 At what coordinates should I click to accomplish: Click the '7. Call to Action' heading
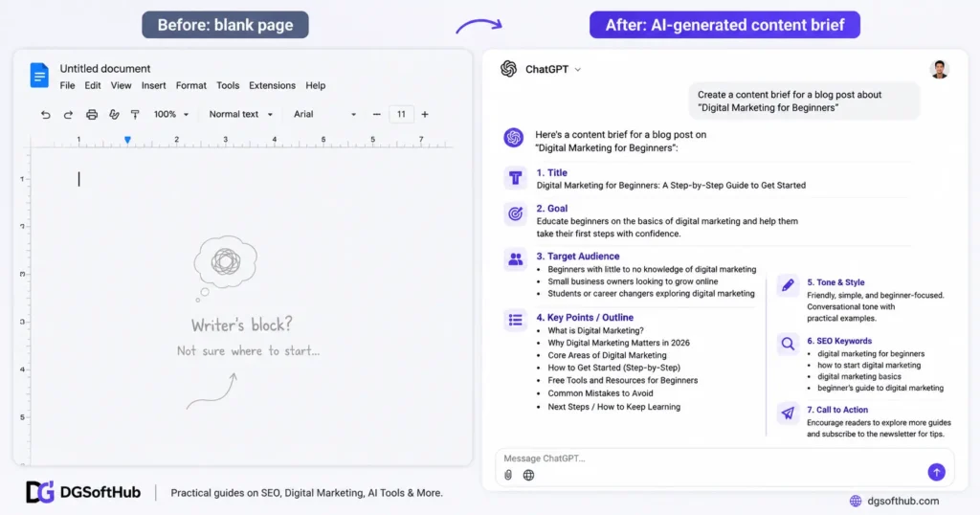[x=837, y=410]
